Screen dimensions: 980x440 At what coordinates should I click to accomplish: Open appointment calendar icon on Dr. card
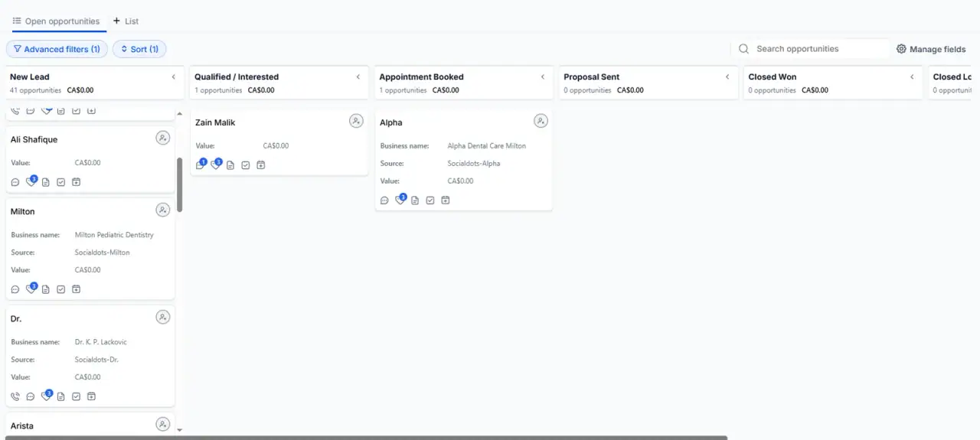pos(92,396)
